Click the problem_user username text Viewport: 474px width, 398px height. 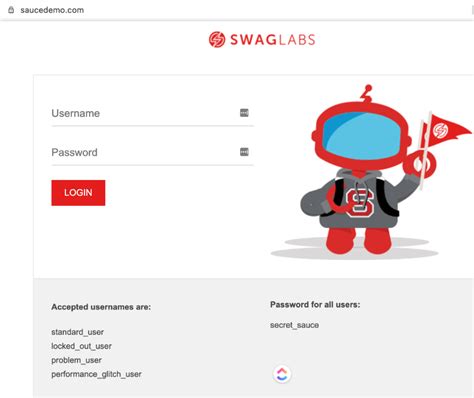pyautogui.click(x=76, y=360)
